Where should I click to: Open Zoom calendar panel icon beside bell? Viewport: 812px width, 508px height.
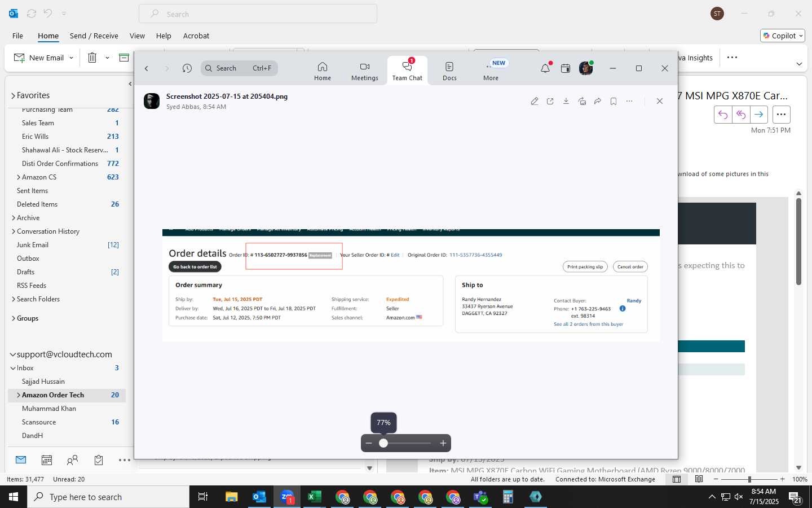(x=566, y=68)
